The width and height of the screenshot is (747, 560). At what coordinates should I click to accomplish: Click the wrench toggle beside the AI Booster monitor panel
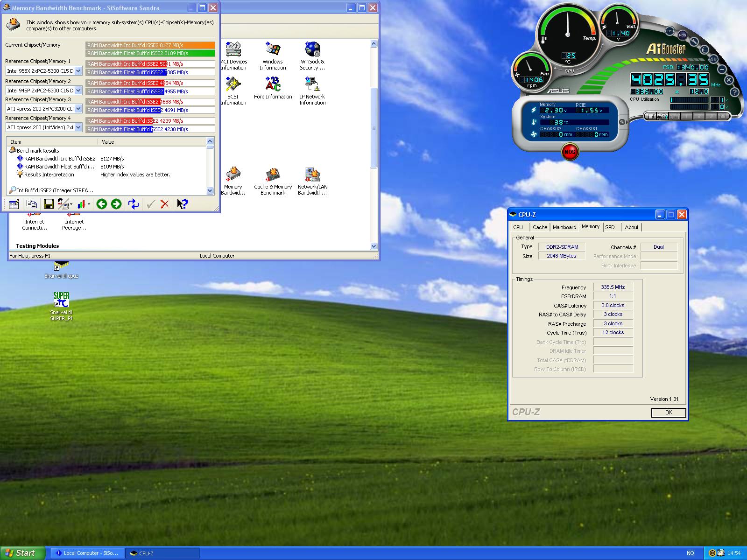[x=622, y=122]
